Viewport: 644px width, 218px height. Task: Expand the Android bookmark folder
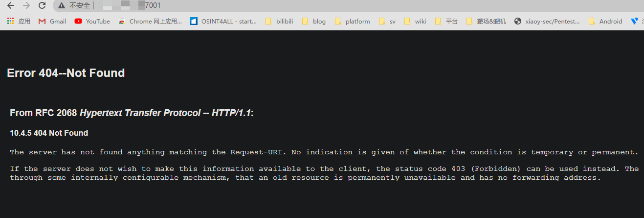tap(605, 21)
